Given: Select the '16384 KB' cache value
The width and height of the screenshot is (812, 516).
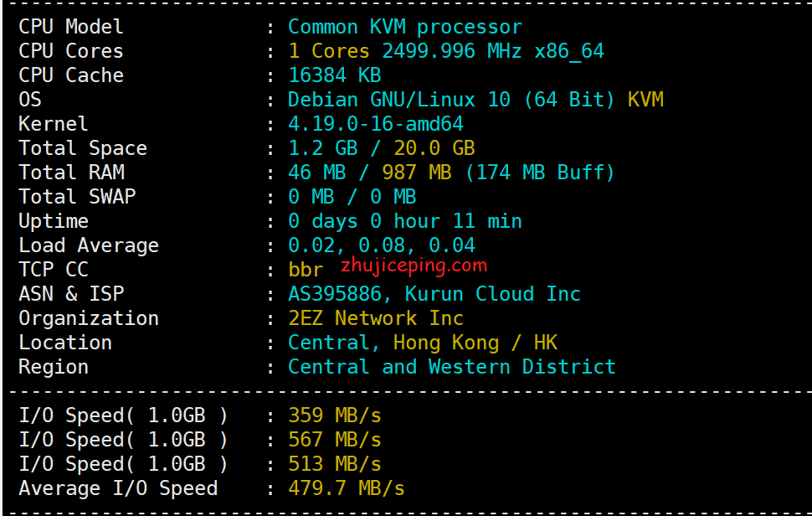Looking at the screenshot, I should (x=335, y=75).
